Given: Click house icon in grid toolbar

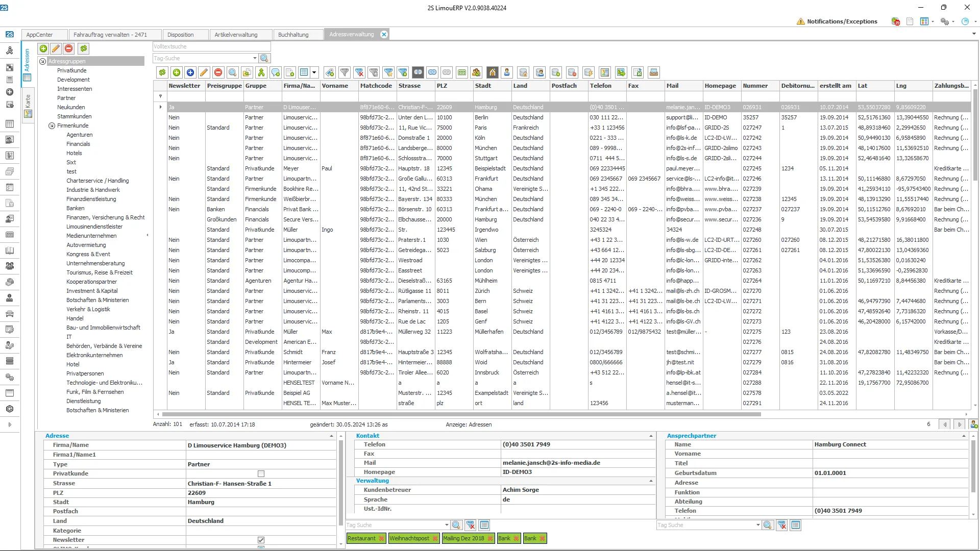Looking at the screenshot, I should click(493, 72).
